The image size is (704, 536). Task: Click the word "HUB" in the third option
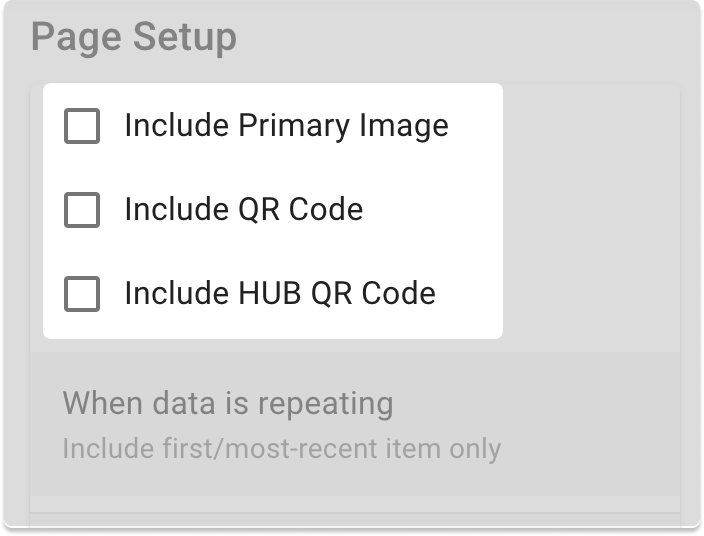tap(271, 295)
